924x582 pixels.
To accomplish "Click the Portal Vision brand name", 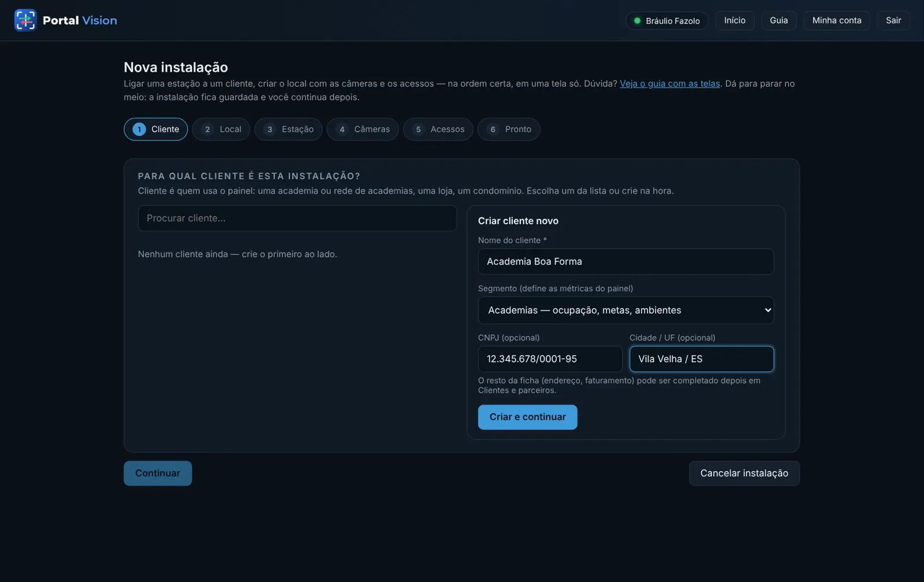I will 80,21.
